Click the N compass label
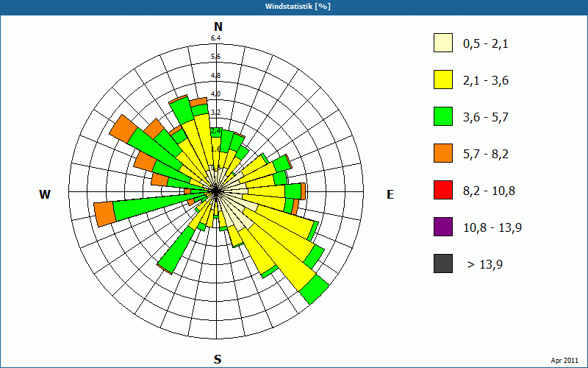Screen dimensions: 588x368 218,26
